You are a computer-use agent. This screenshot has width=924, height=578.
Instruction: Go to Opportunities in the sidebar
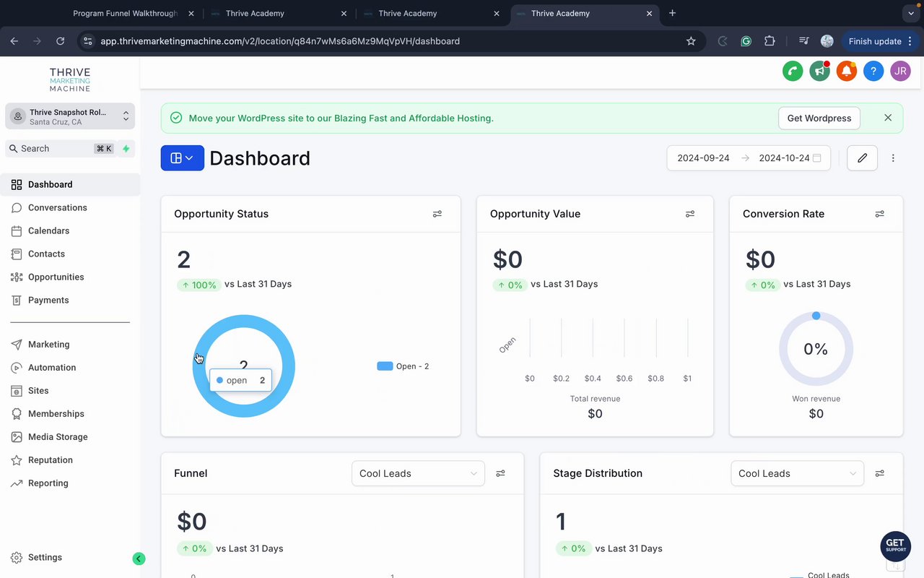coord(56,277)
